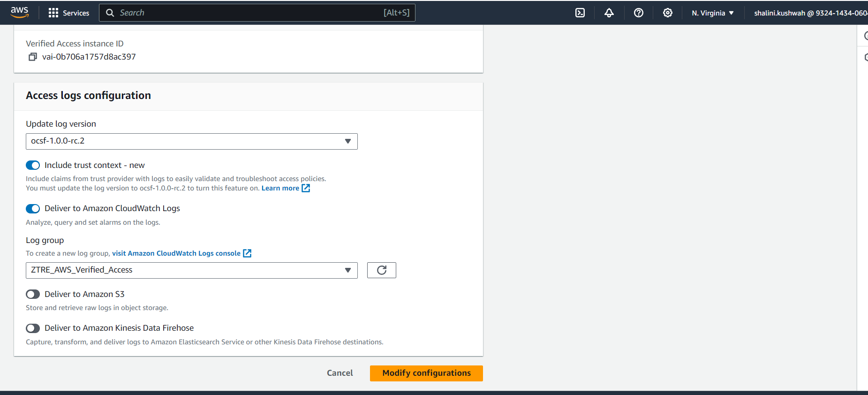Copy the Verified Access instance ID
Image resolution: width=868 pixels, height=395 pixels.
click(x=32, y=57)
